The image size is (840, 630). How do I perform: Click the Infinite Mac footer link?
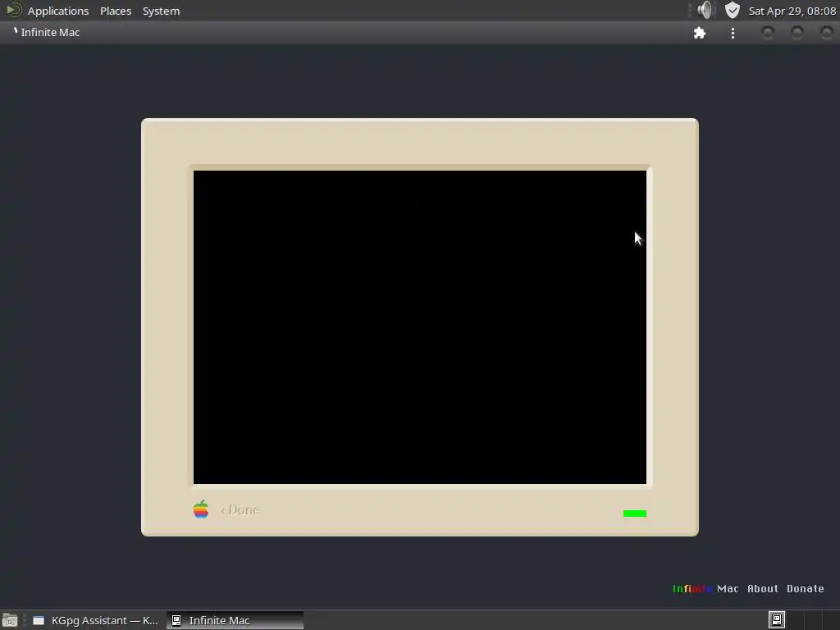(705, 589)
